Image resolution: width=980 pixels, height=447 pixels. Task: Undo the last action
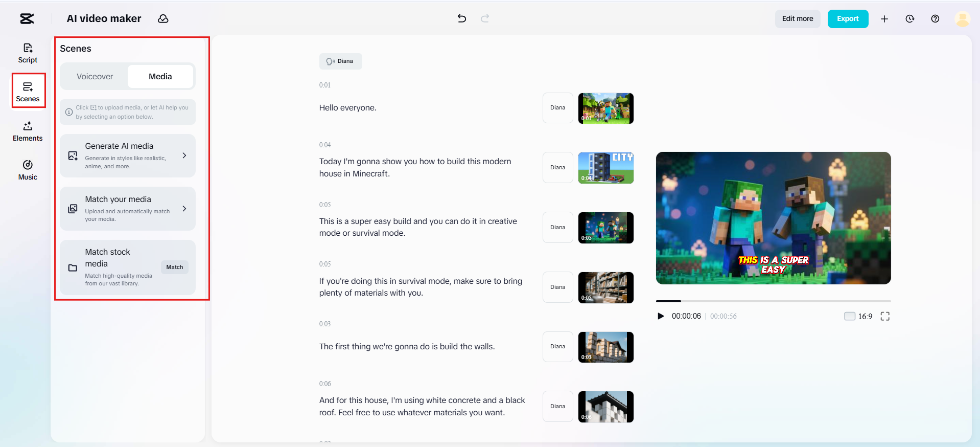[x=462, y=18]
